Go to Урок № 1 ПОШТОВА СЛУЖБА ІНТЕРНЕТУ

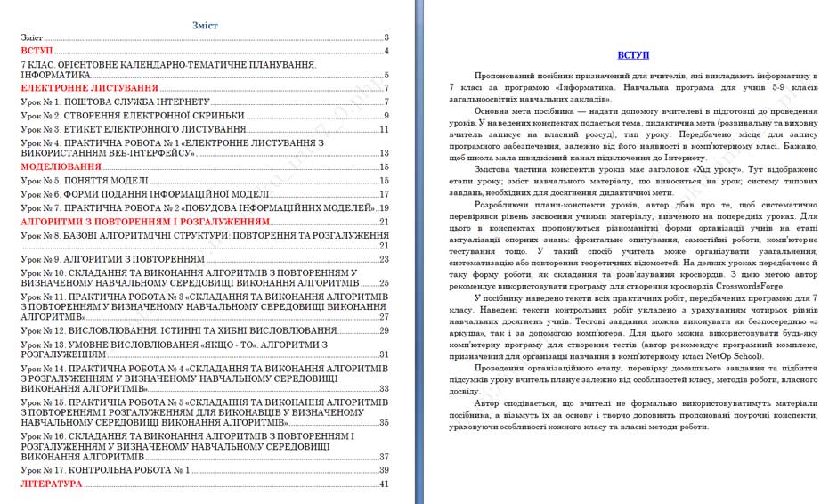(116, 102)
